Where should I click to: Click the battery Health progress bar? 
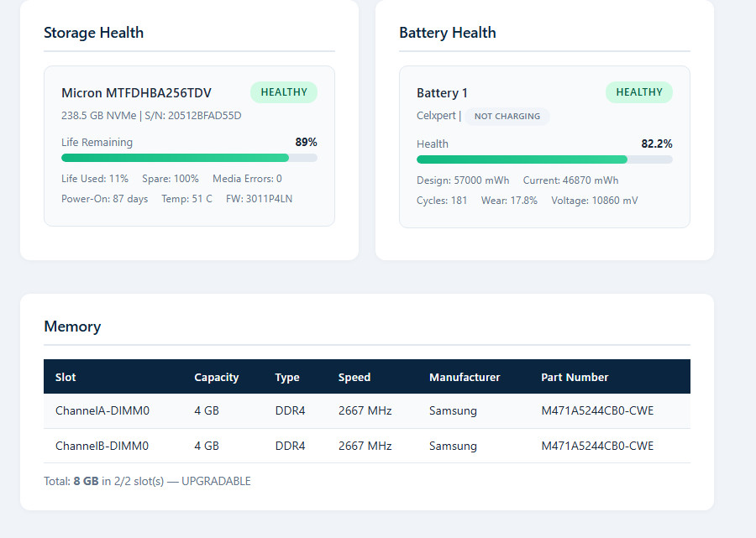pyautogui.click(x=544, y=159)
